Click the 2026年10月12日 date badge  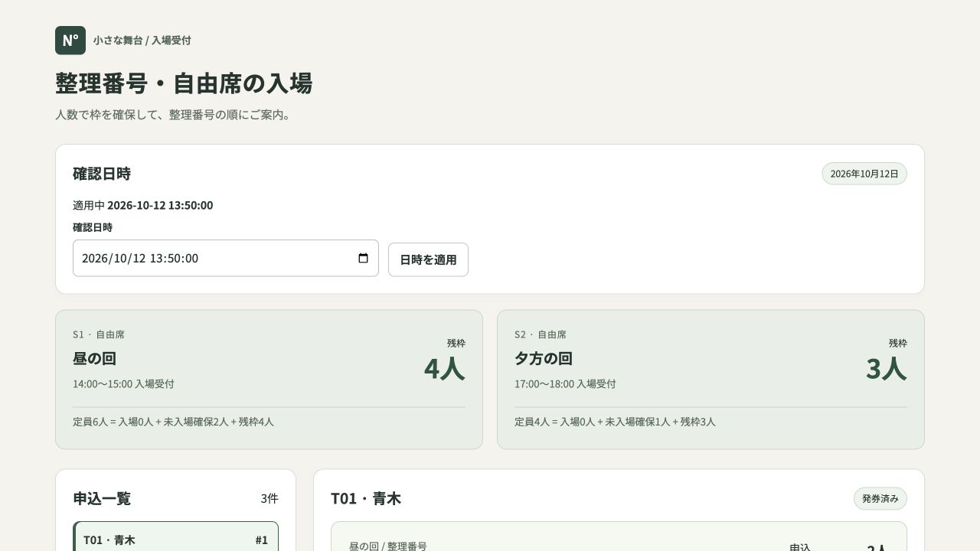[x=864, y=174]
